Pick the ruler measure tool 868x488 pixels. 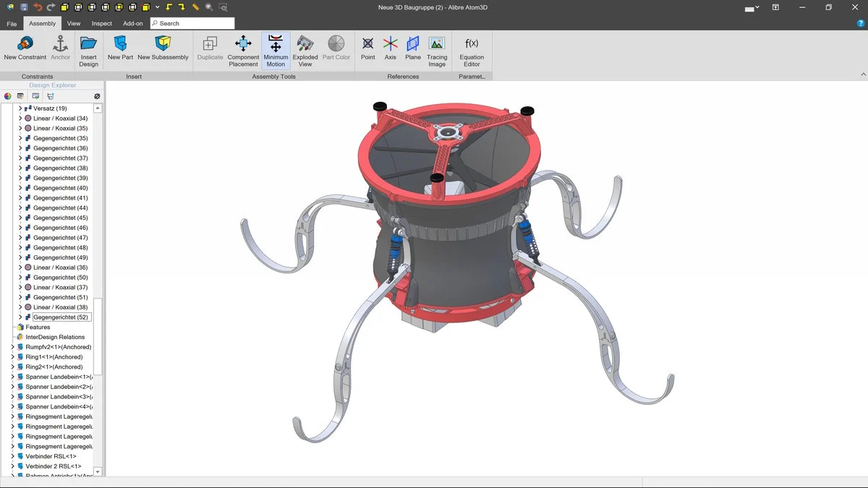[x=195, y=7]
